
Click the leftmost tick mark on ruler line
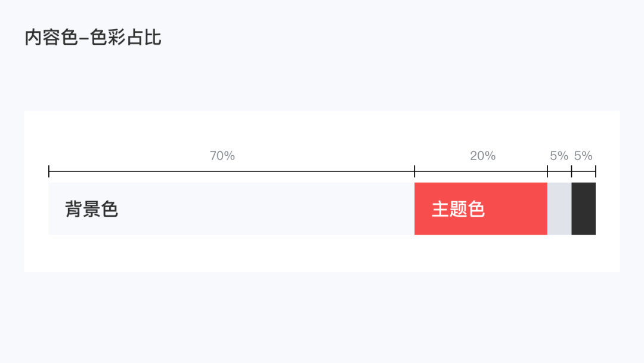[49, 171]
